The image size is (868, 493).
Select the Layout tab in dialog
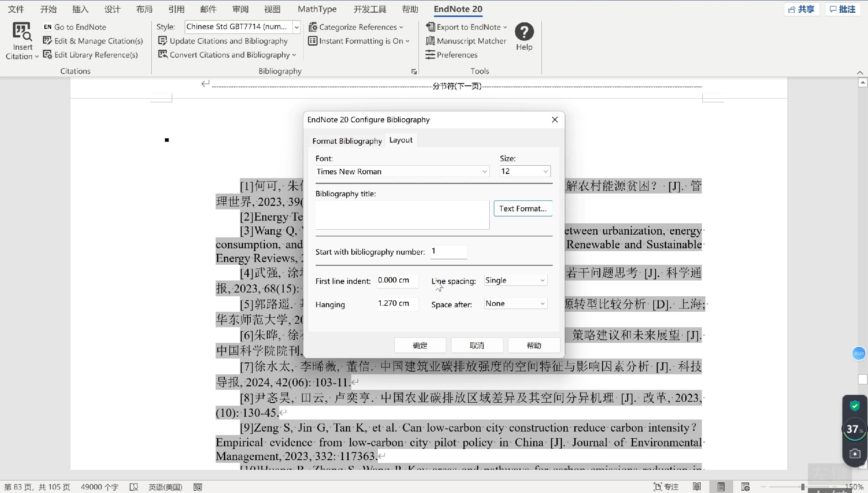[x=401, y=140]
